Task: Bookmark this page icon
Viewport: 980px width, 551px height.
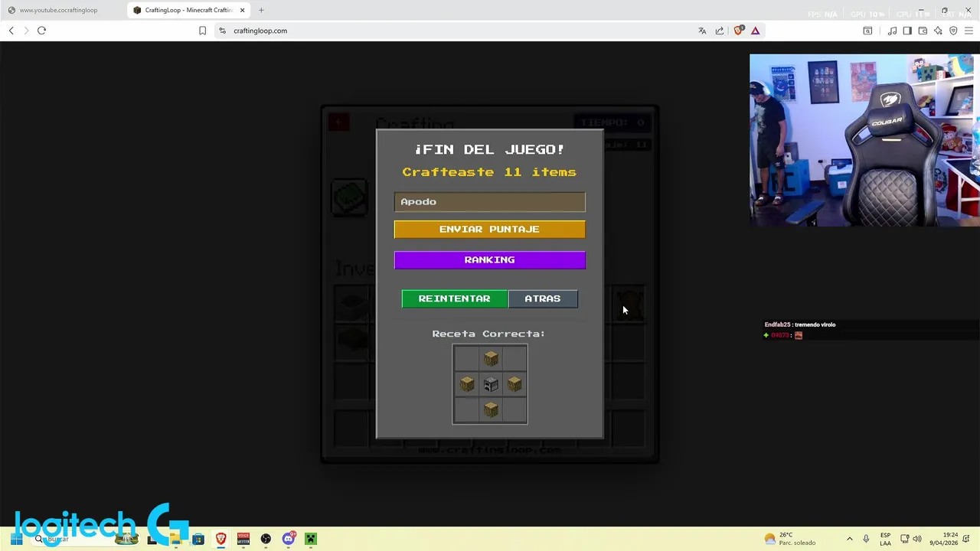Action: click(x=202, y=31)
